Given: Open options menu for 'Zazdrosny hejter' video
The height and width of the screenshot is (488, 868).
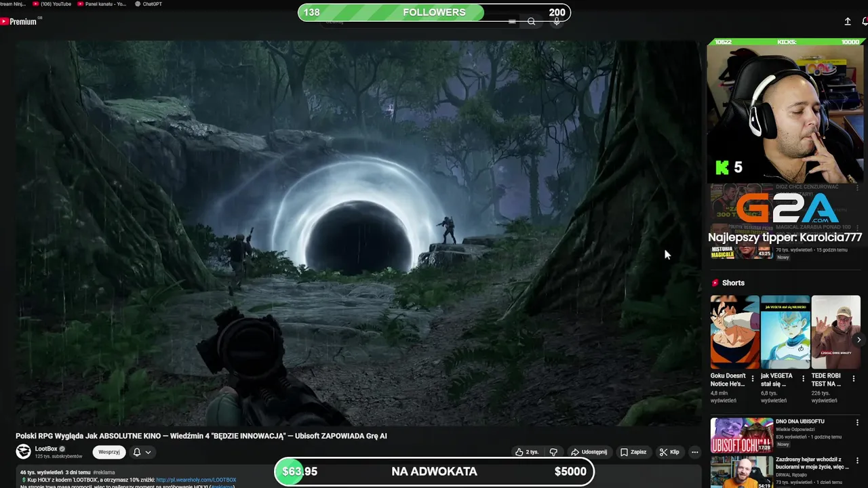Looking at the screenshot, I should (x=857, y=461).
